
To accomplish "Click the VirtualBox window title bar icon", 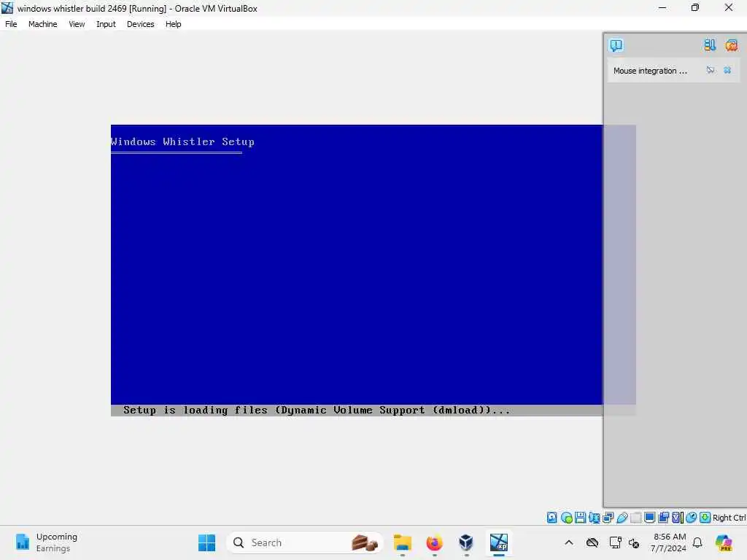I will pyautogui.click(x=7, y=8).
